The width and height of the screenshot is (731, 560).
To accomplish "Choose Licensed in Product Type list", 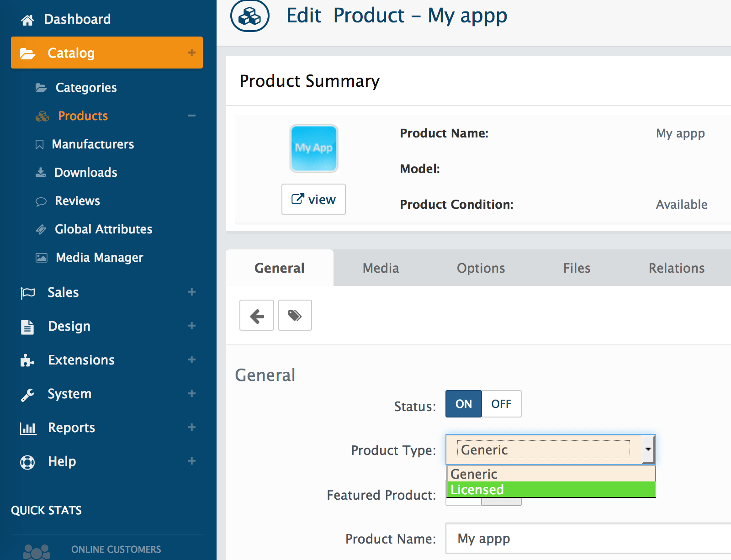I will tap(551, 490).
